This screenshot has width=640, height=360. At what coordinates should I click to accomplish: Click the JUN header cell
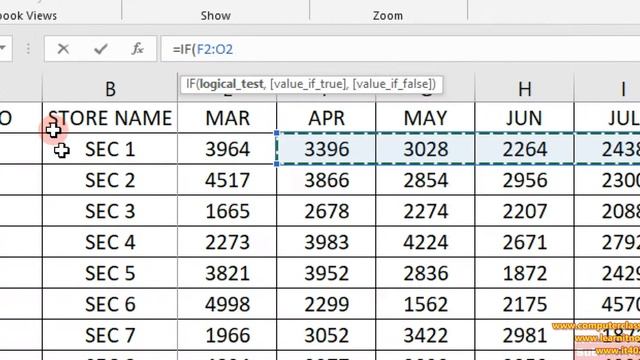tap(524, 118)
